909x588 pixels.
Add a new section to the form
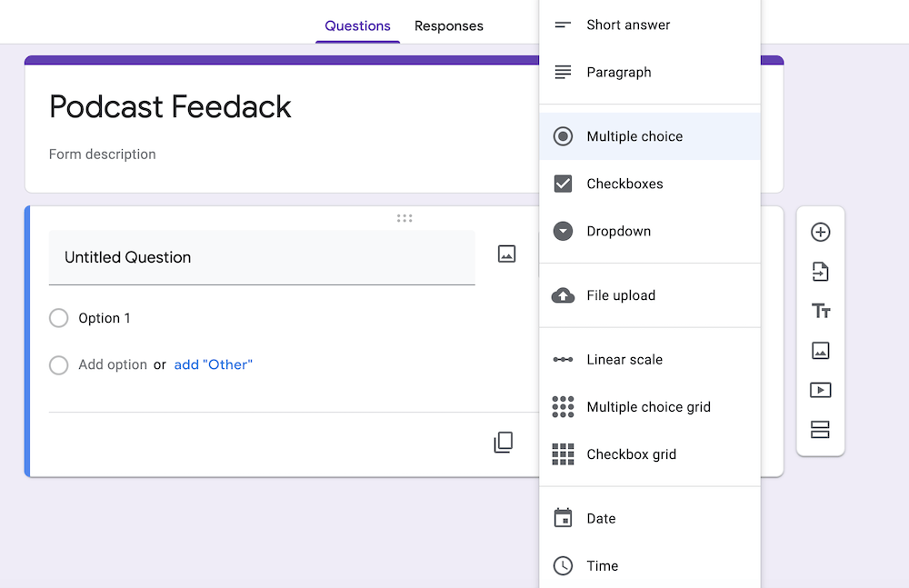(x=821, y=429)
